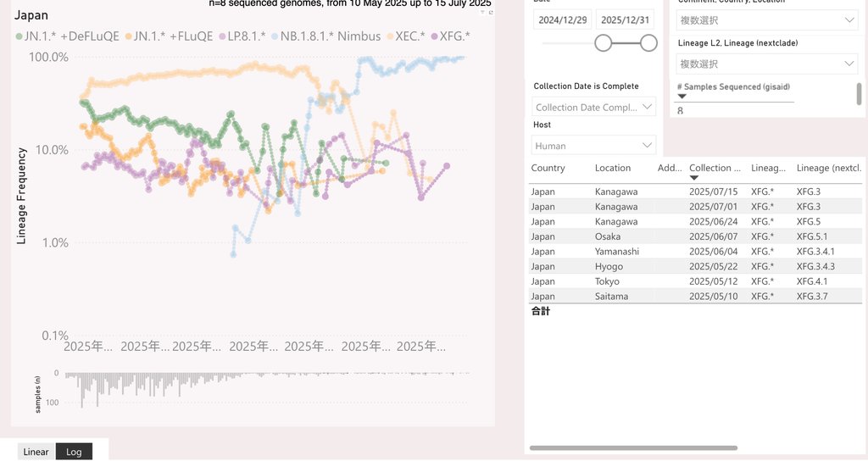Image resolution: width=868 pixels, height=461 pixels.
Task: Switch chart scale to Linear
Action: point(36,452)
